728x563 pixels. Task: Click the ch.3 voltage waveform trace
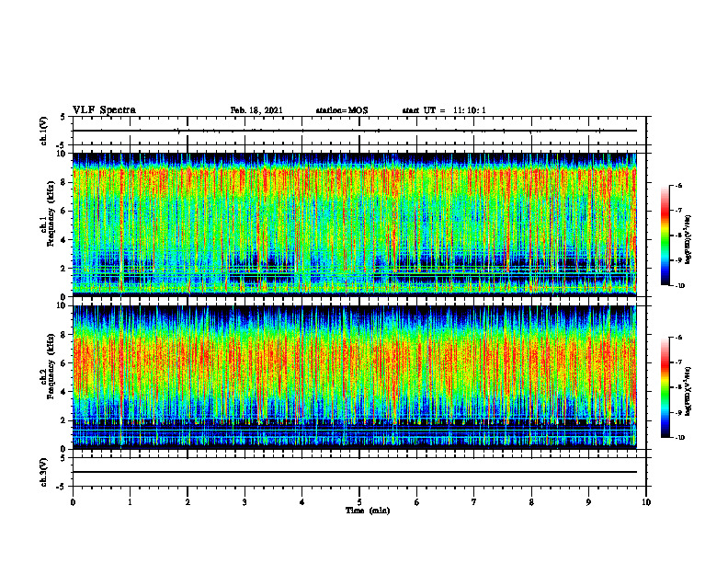click(x=354, y=472)
